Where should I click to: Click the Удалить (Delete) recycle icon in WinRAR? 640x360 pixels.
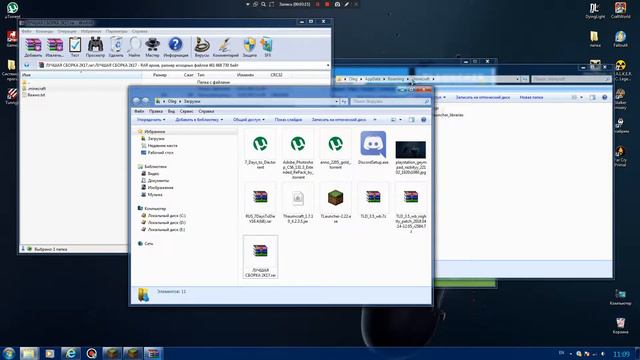click(116, 47)
